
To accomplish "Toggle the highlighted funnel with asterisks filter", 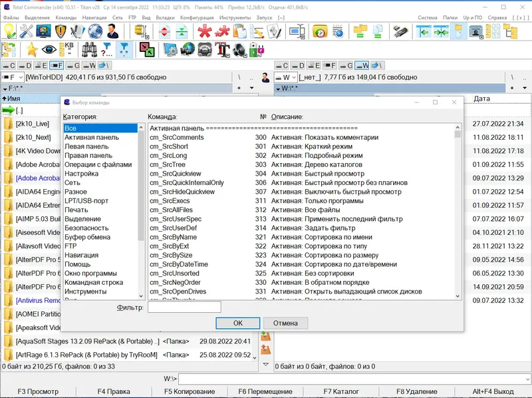I will point(124,50).
